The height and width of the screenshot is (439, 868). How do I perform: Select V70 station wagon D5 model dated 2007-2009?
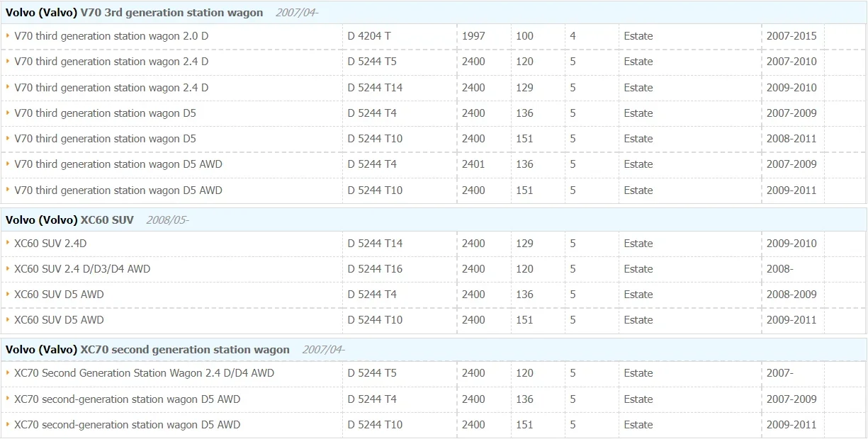pyautogui.click(x=105, y=113)
